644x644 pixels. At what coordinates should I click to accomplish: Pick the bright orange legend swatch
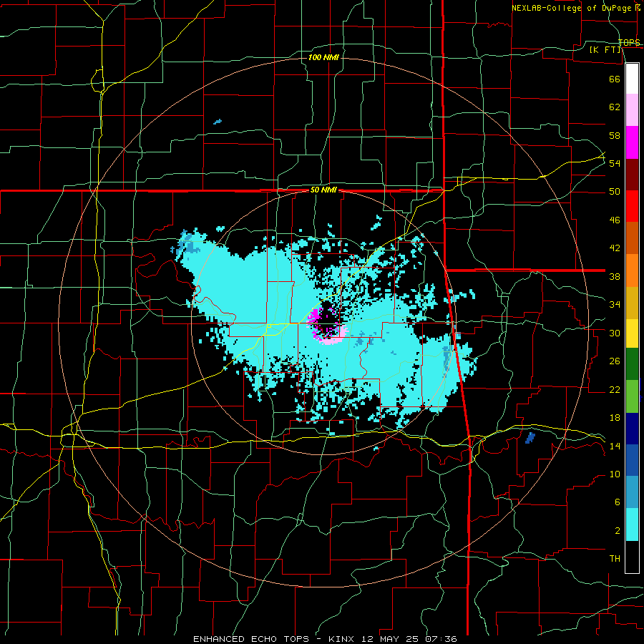632,270
